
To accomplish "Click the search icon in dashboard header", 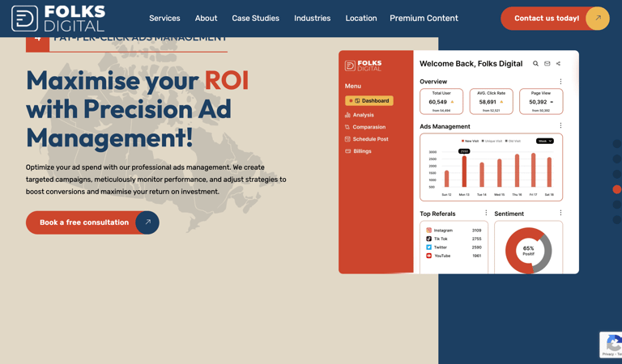I will click(x=535, y=63).
